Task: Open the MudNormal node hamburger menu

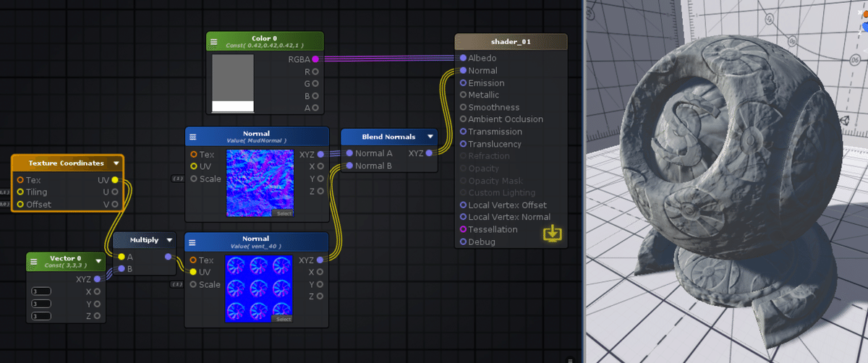Action: [193, 137]
